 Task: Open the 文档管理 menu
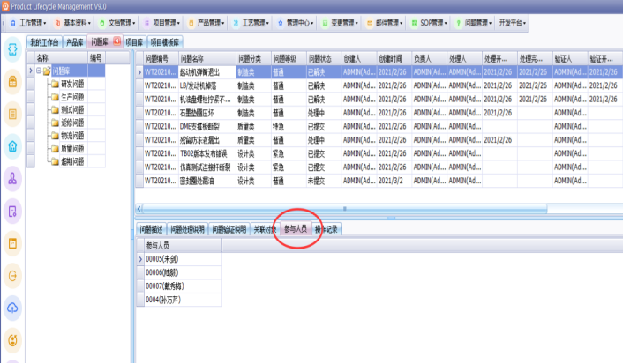[117, 23]
